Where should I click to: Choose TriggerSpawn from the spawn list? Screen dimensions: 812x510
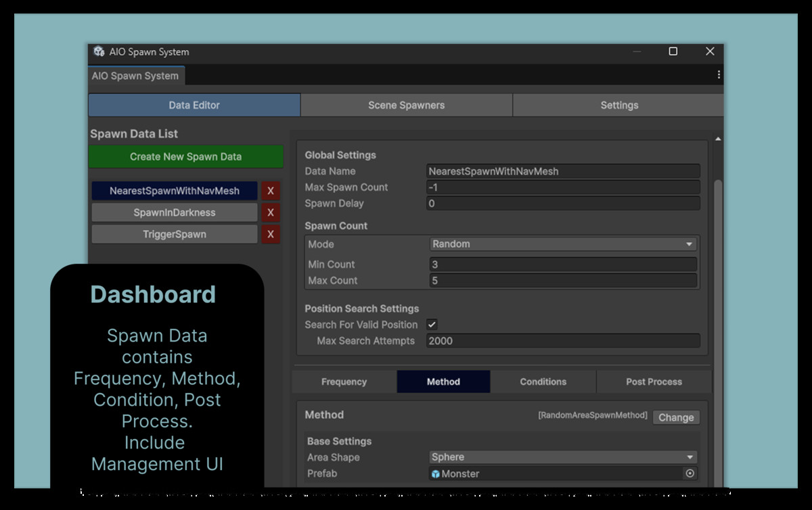point(175,234)
